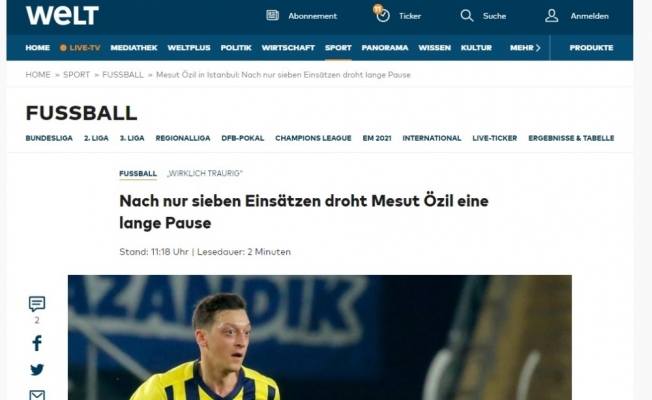Viewport: 652px width, 400px height.
Task: Click the FUSSBALL article category tag
Action: point(138,173)
